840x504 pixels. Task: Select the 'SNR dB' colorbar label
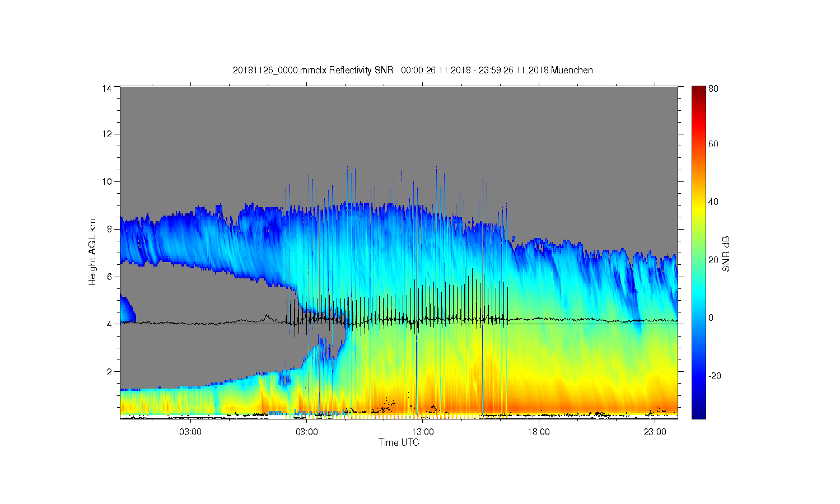point(726,254)
